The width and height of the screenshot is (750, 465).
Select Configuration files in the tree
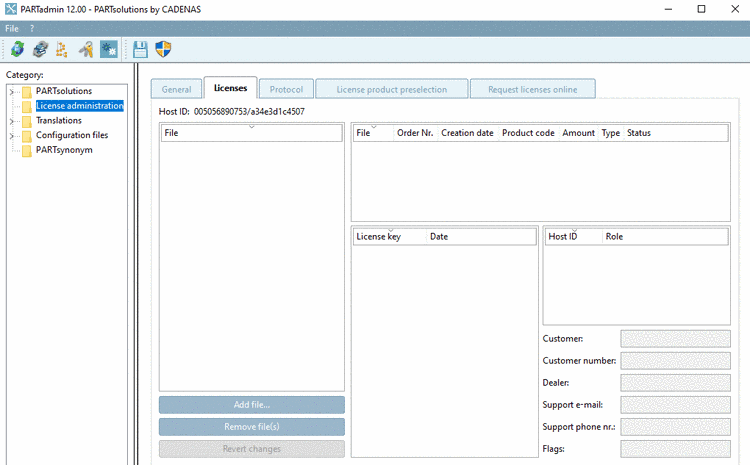coord(72,135)
